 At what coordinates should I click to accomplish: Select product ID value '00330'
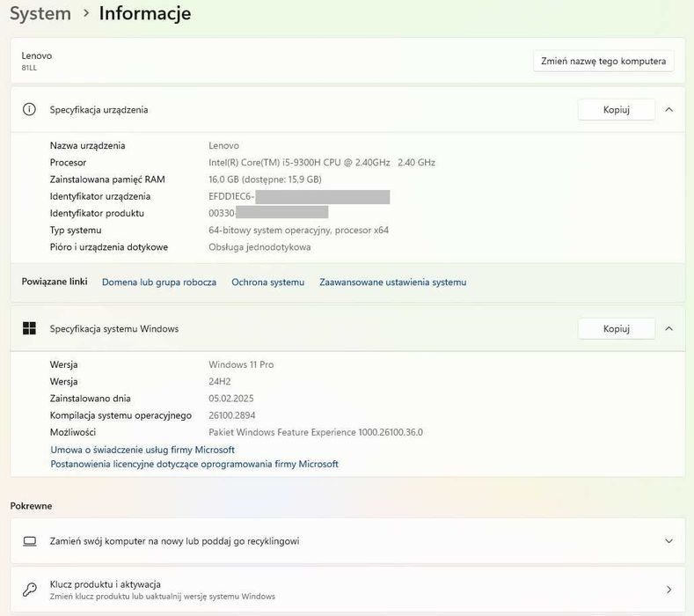(222, 213)
